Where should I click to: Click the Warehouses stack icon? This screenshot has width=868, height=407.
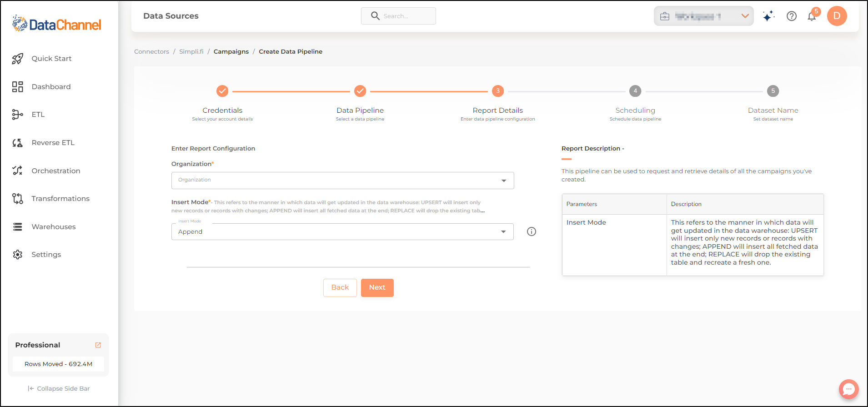click(17, 227)
